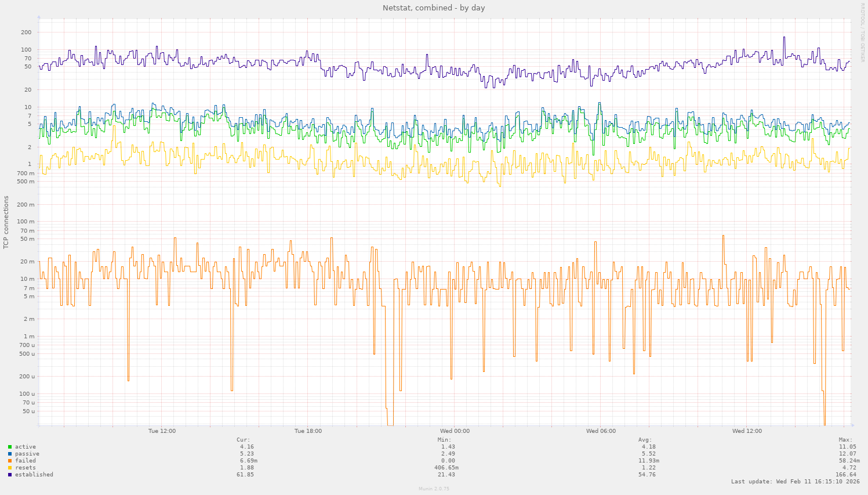Click the Tue 12:00 axis label
This screenshot has width=868, height=495.
coord(163,431)
